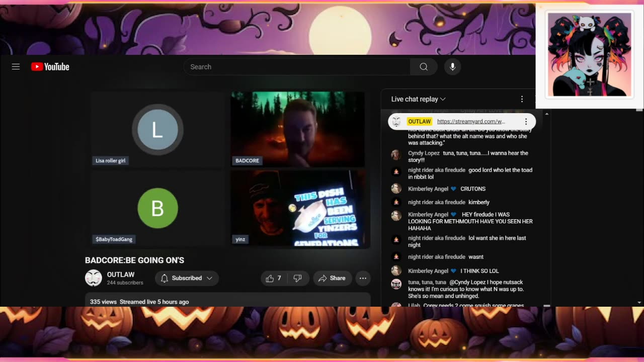Image resolution: width=644 pixels, height=362 pixels.
Task: Select the $BabyToadGang name label
Action: pyautogui.click(x=114, y=239)
